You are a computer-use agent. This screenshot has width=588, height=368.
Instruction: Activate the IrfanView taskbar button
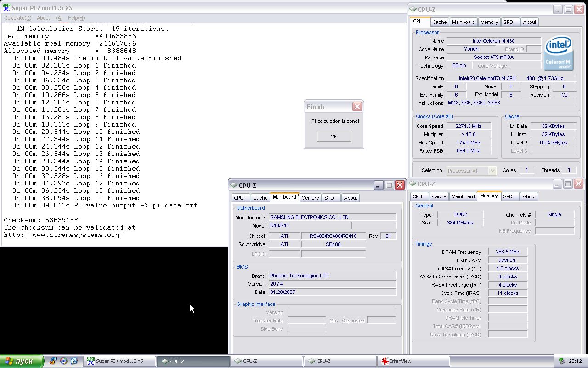413,361
